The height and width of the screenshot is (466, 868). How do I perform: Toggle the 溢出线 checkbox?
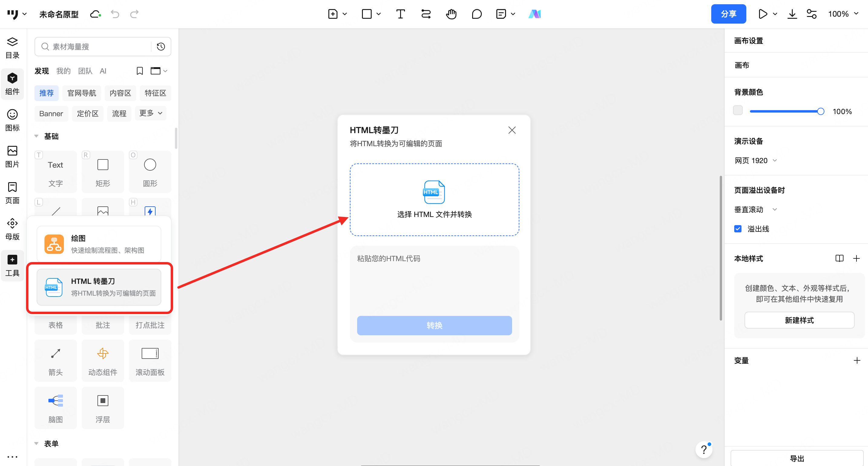(738, 229)
